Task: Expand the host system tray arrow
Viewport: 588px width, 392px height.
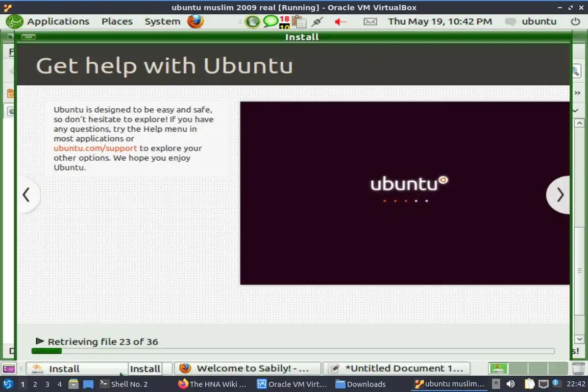Action: click(x=496, y=384)
